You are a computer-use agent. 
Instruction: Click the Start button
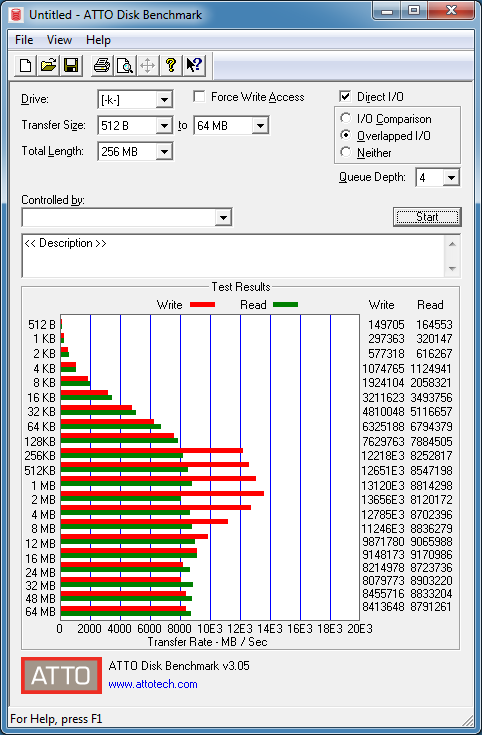tap(427, 217)
